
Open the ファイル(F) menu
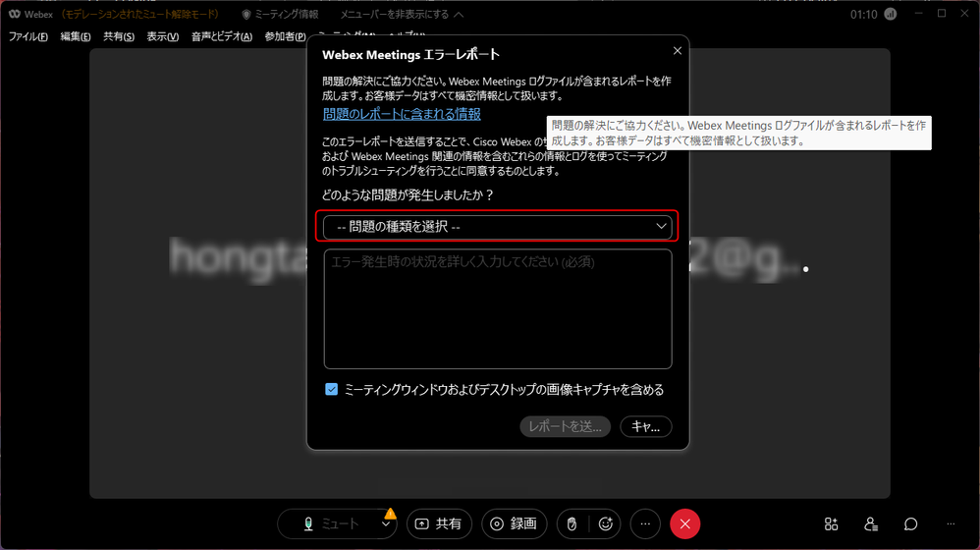coord(28,37)
